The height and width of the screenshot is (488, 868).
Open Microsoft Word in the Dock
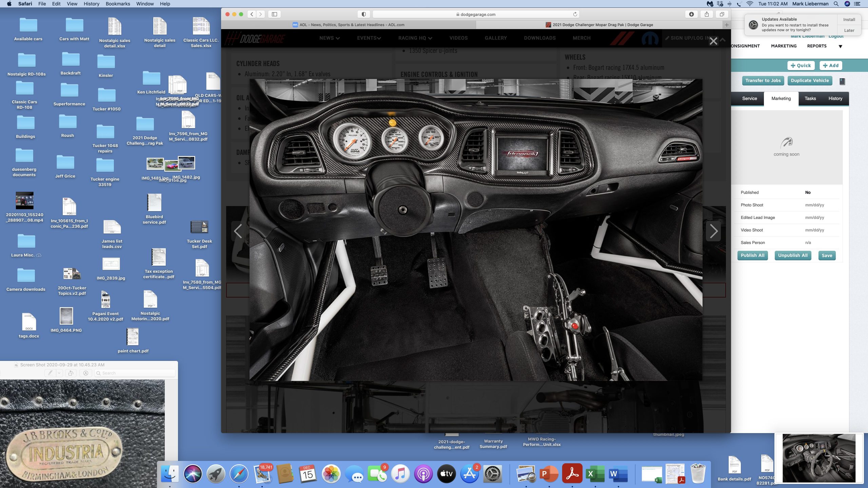[618, 474]
